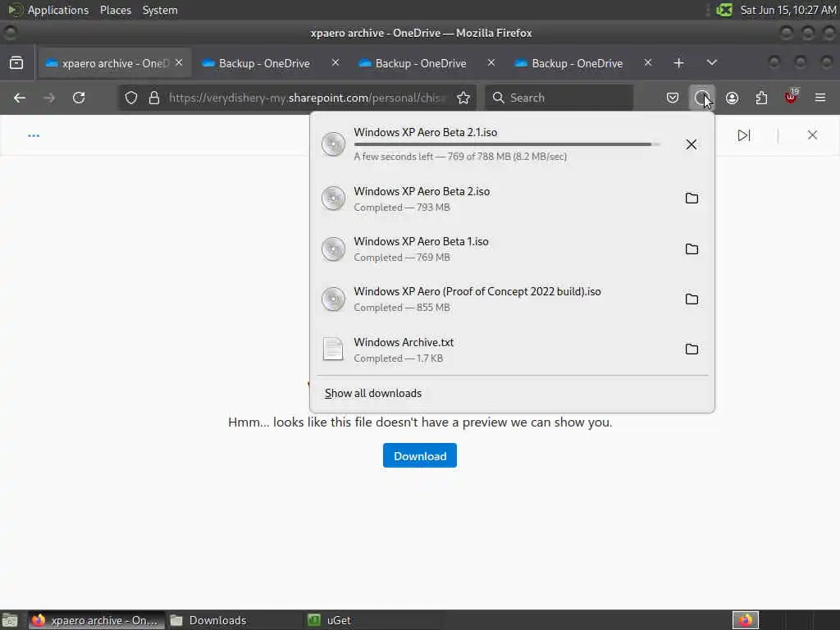Open a new browser tab
Image resolution: width=840 pixels, height=630 pixels.
pyautogui.click(x=678, y=63)
